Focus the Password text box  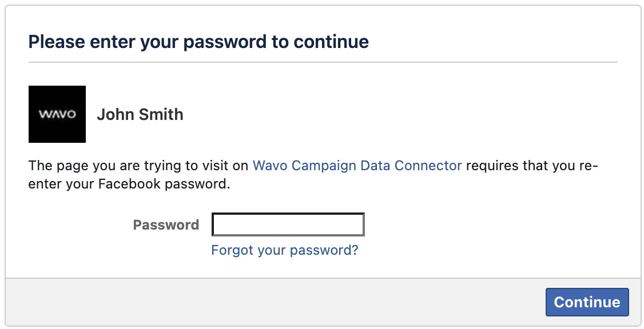coord(288,224)
